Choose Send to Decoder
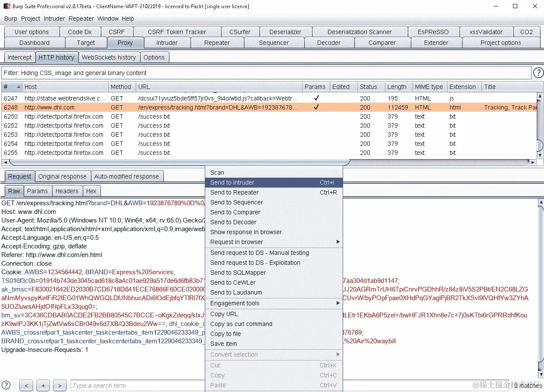Viewport: 544px width, 392px height. tap(274, 222)
